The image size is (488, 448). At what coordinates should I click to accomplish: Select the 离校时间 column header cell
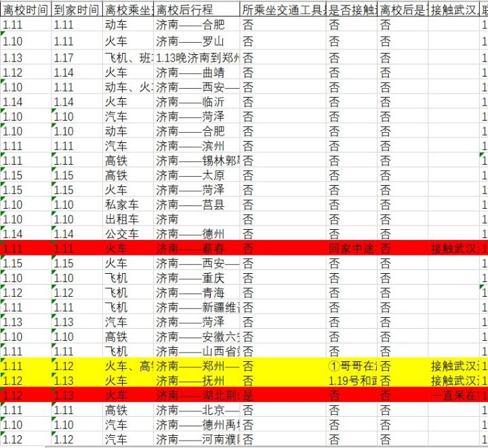tap(26, 9)
